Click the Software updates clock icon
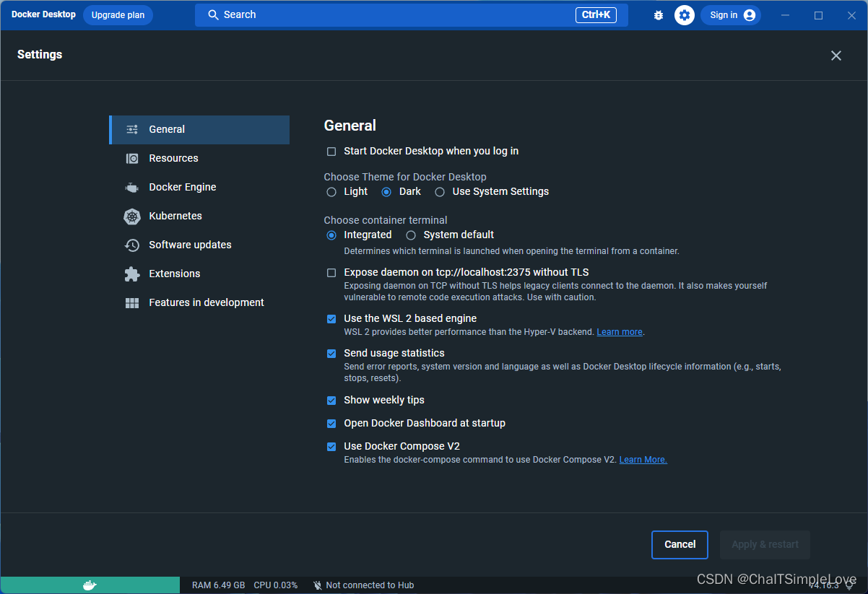The width and height of the screenshot is (868, 594). click(x=132, y=245)
